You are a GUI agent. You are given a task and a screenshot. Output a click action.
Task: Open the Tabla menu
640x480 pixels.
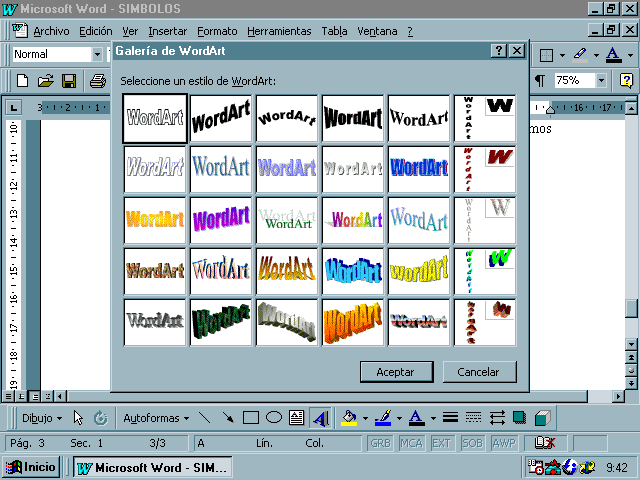click(334, 31)
